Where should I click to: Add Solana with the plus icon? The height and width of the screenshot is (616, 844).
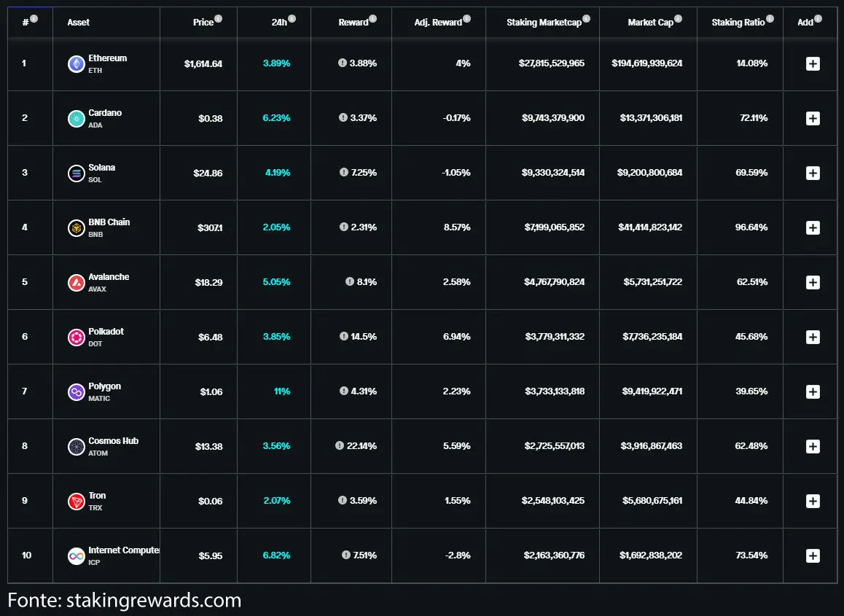[x=813, y=173]
